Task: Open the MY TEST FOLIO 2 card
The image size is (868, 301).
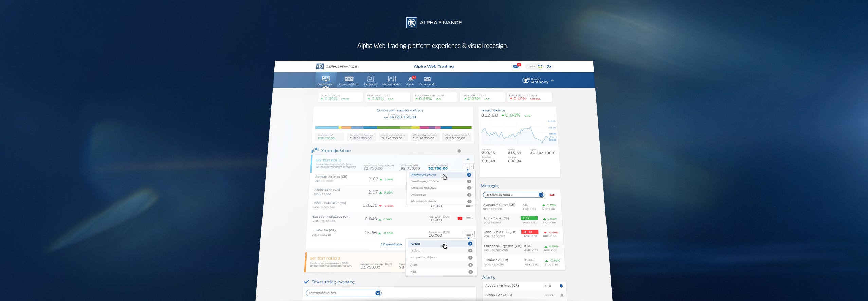Action: [355, 263]
